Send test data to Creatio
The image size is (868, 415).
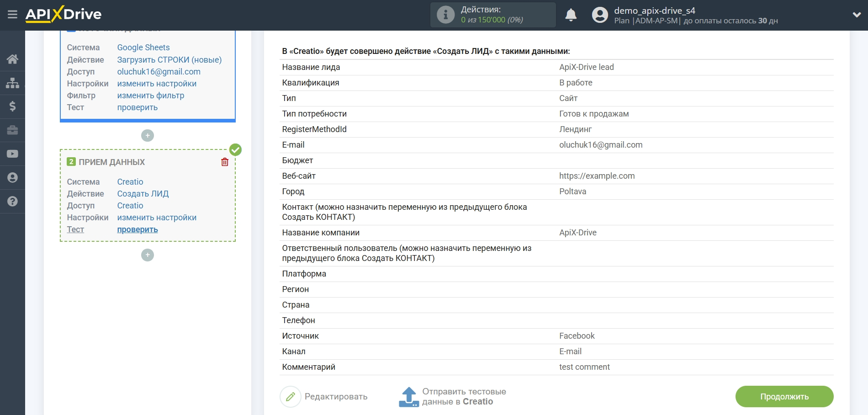click(x=453, y=397)
